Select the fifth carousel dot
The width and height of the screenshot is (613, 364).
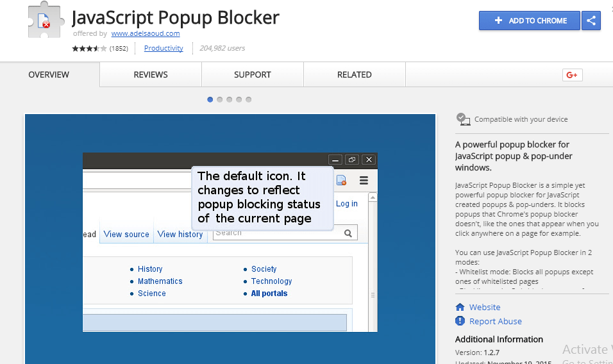point(249,99)
